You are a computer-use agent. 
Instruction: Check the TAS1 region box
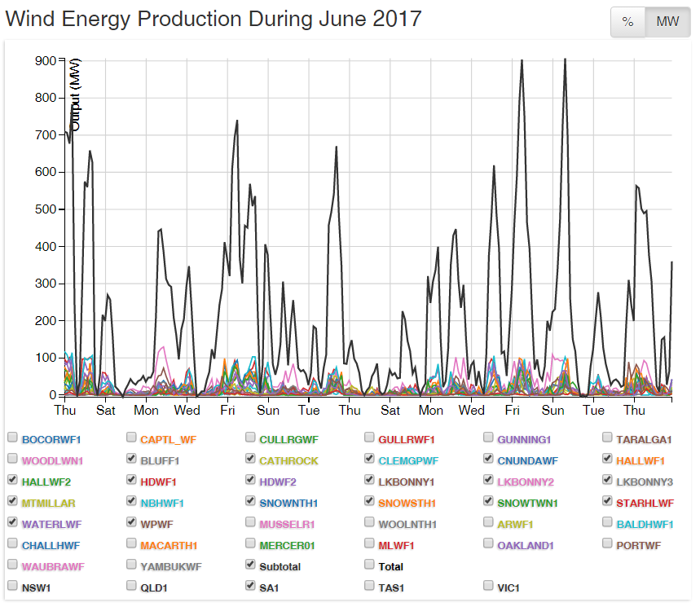[x=370, y=586]
